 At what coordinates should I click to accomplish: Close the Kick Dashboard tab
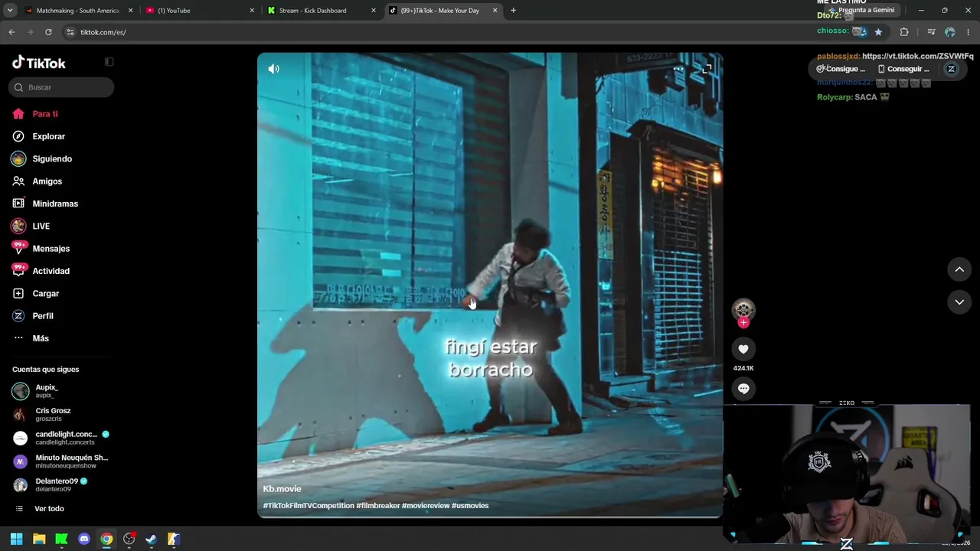tap(374, 11)
